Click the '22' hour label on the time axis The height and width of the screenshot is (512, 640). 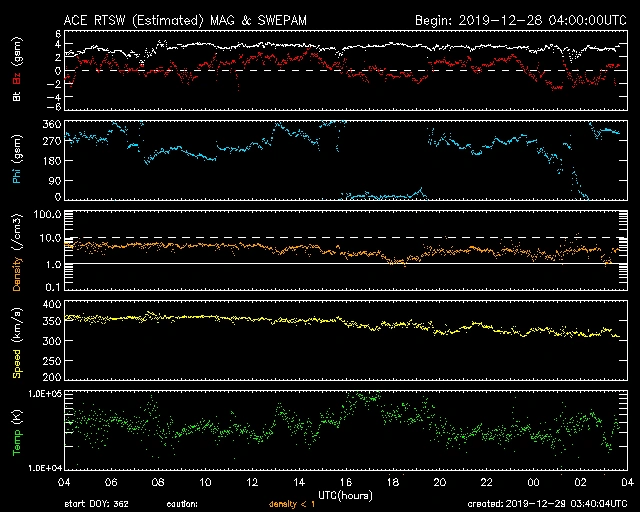(487, 482)
